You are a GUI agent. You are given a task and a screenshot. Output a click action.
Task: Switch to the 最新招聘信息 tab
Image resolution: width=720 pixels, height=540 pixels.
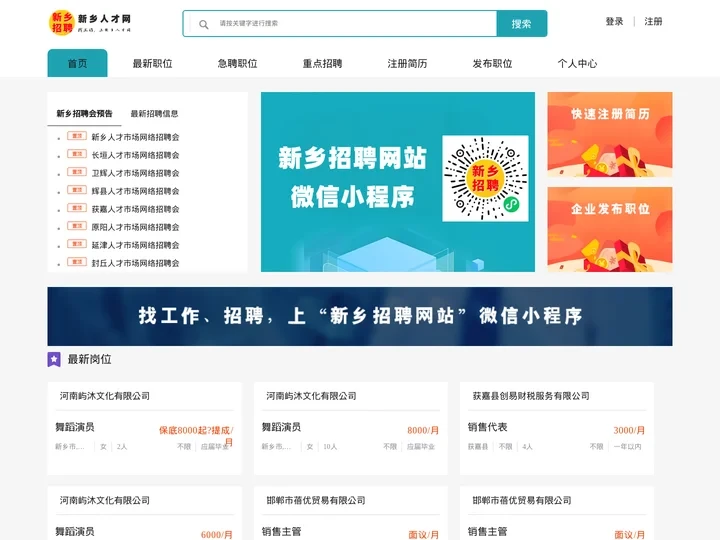pyautogui.click(x=154, y=113)
